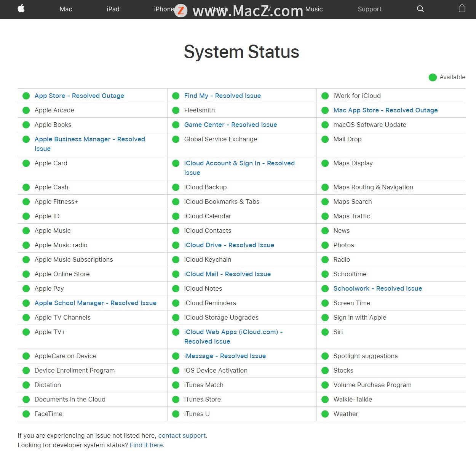Click the Apple Online Store entry
Viewport: 476px width, 456px height.
[62, 274]
